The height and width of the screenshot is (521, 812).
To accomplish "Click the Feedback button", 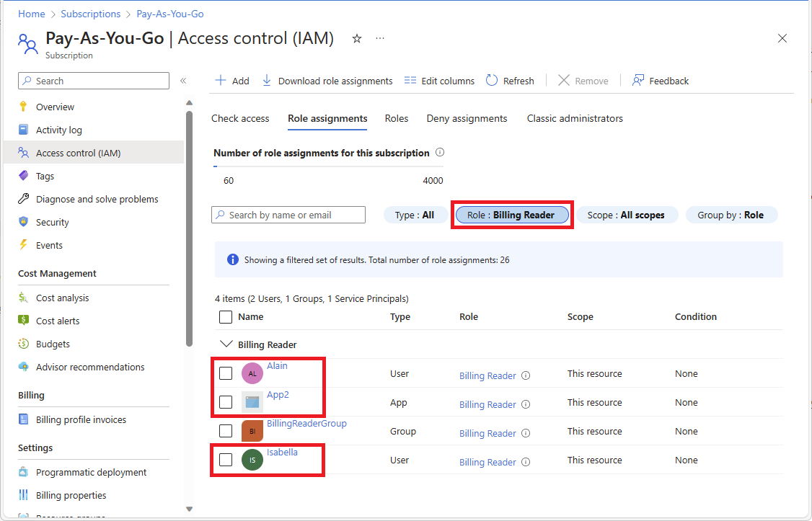I will point(661,81).
